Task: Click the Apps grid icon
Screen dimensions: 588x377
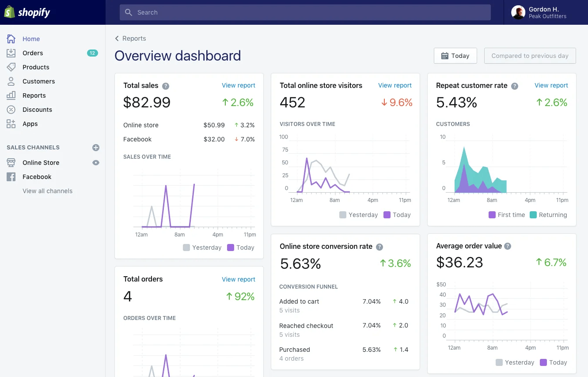Action: point(11,124)
